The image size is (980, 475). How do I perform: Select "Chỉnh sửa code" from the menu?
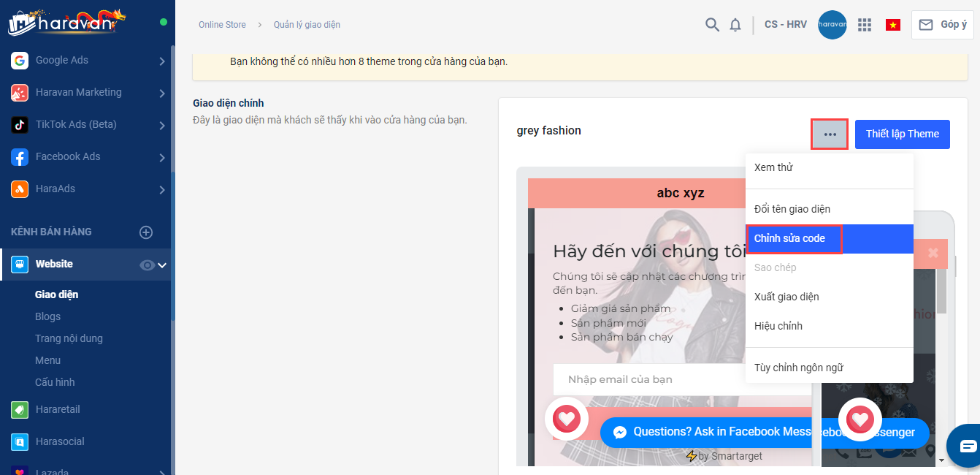pos(790,239)
